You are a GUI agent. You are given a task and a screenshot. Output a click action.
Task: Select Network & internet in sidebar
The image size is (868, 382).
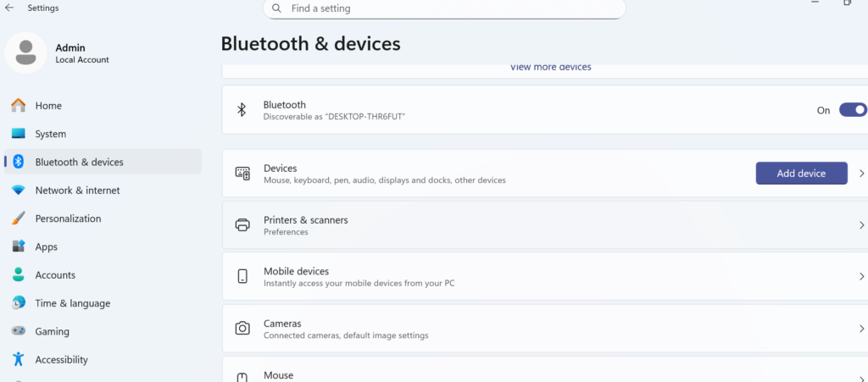click(103, 191)
